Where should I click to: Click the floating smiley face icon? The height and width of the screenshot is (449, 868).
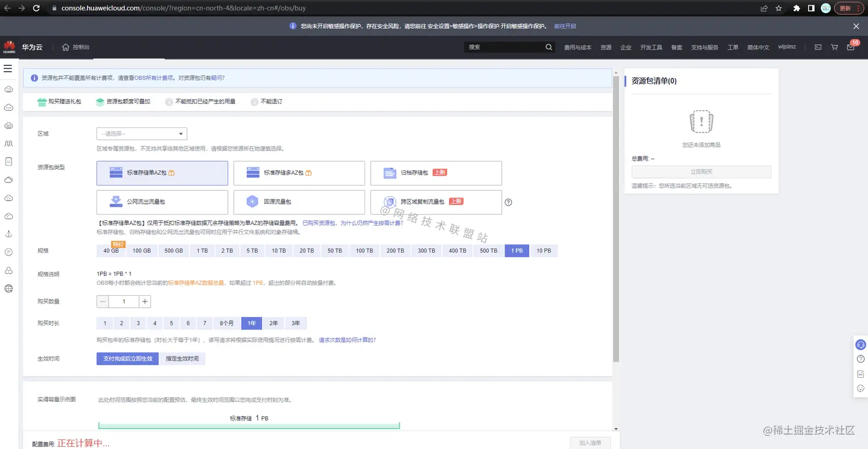coord(861,388)
